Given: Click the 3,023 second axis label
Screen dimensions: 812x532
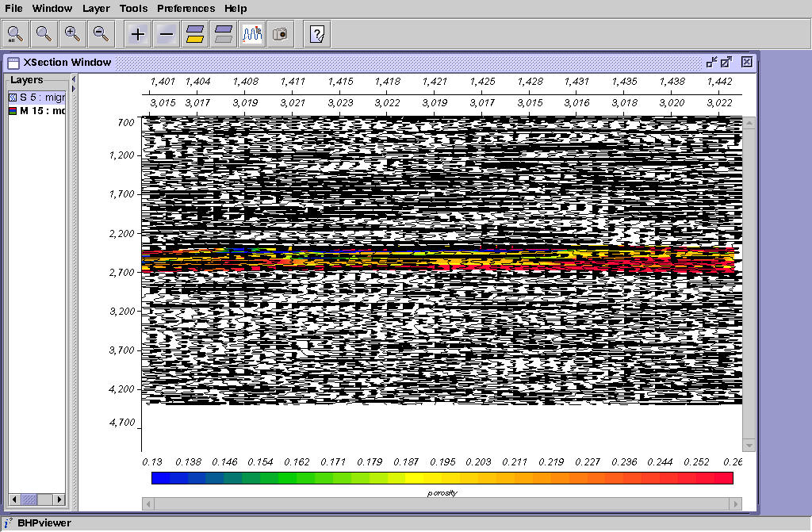Looking at the screenshot, I should coord(340,102).
